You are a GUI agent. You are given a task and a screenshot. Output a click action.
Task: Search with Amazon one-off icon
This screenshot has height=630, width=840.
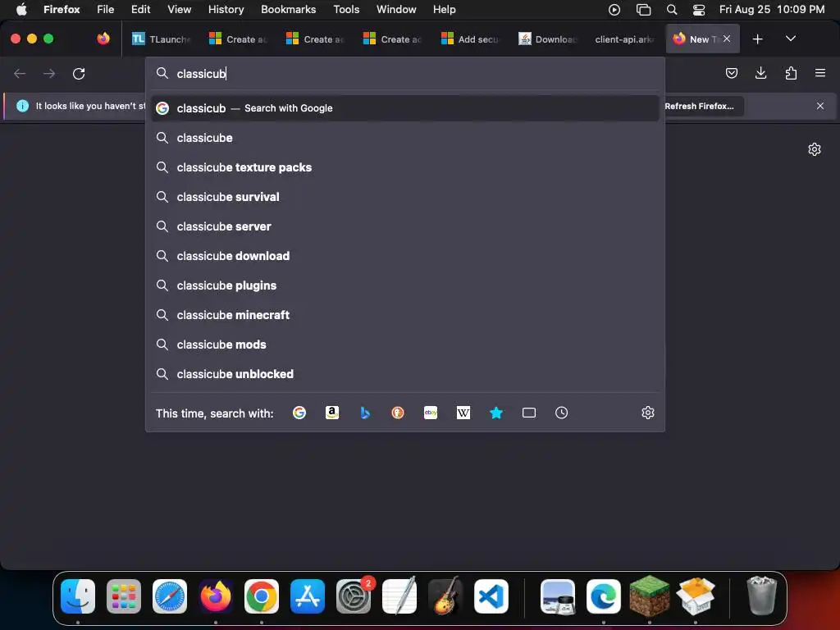point(332,413)
